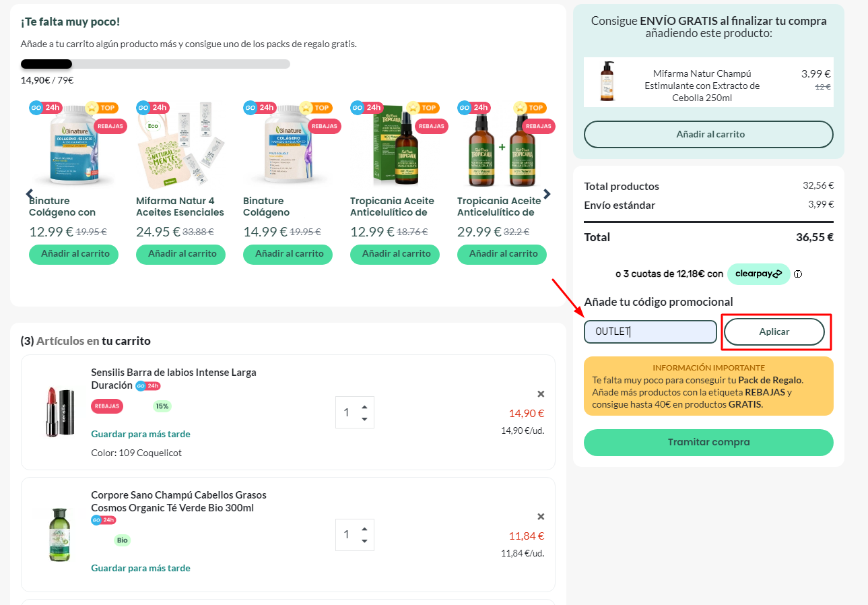Add Mifarma Natur 4 Aceites Esenciales to cart

tap(180, 254)
